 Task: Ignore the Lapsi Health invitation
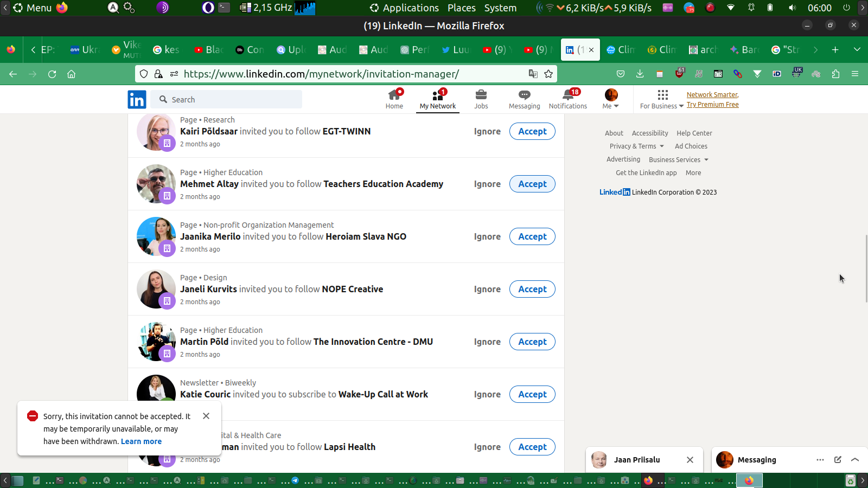click(x=487, y=447)
